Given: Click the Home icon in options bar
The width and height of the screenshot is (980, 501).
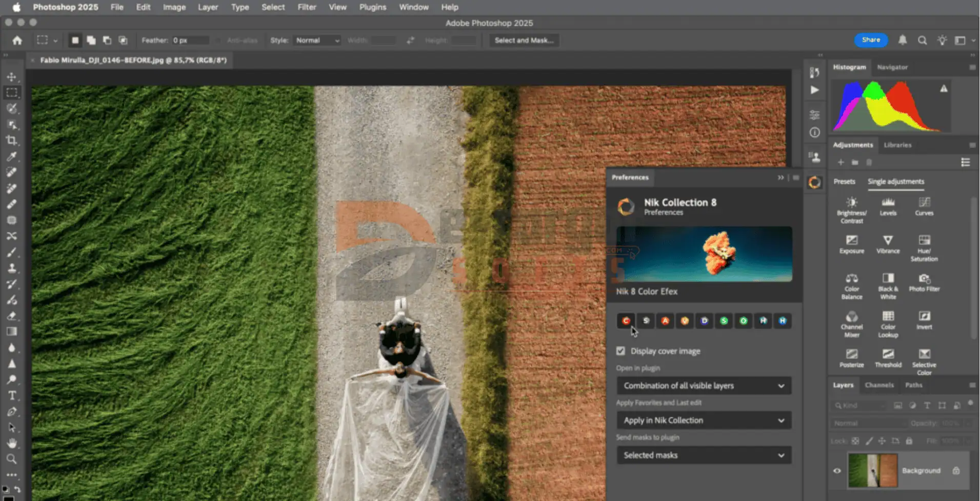Looking at the screenshot, I should 17,40.
